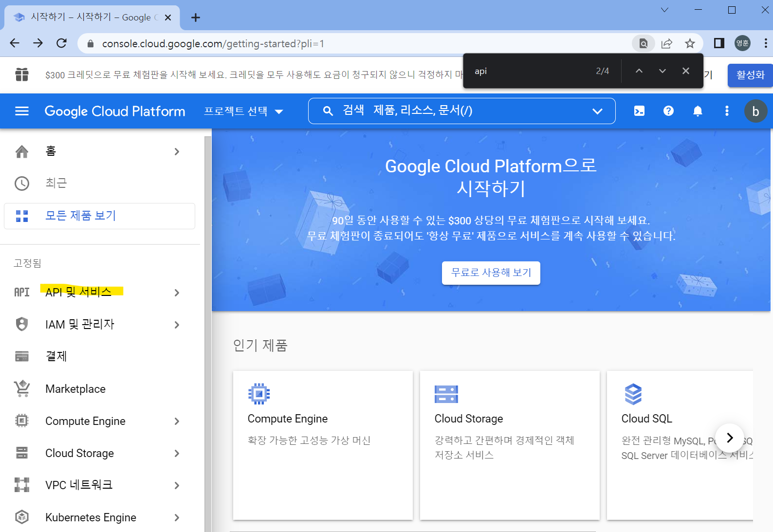
Task: Go to previous find result
Action: (639, 71)
